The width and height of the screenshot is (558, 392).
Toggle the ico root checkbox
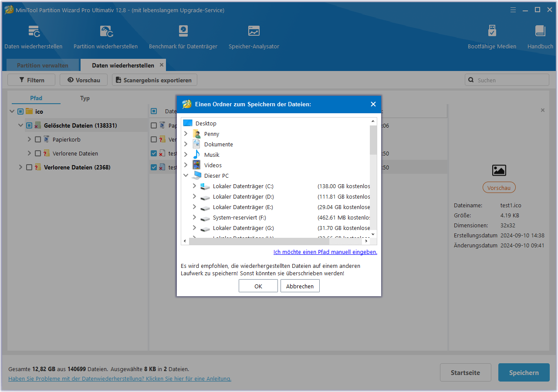[x=20, y=112]
